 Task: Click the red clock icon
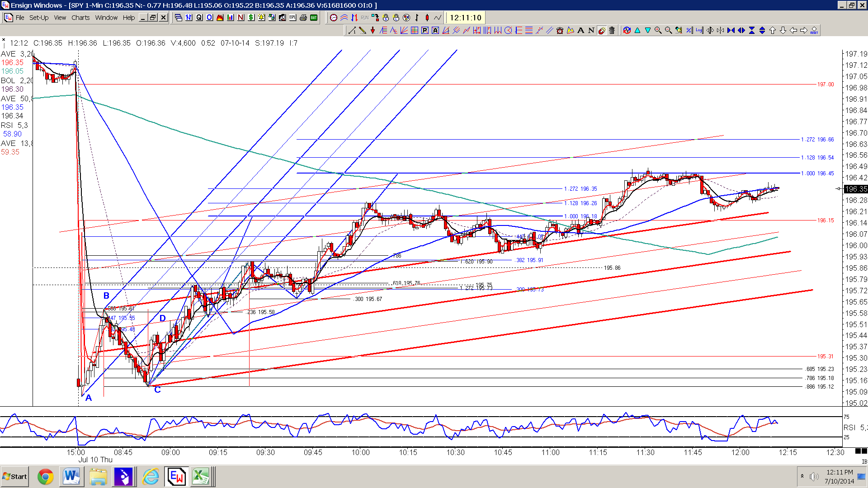pos(334,18)
